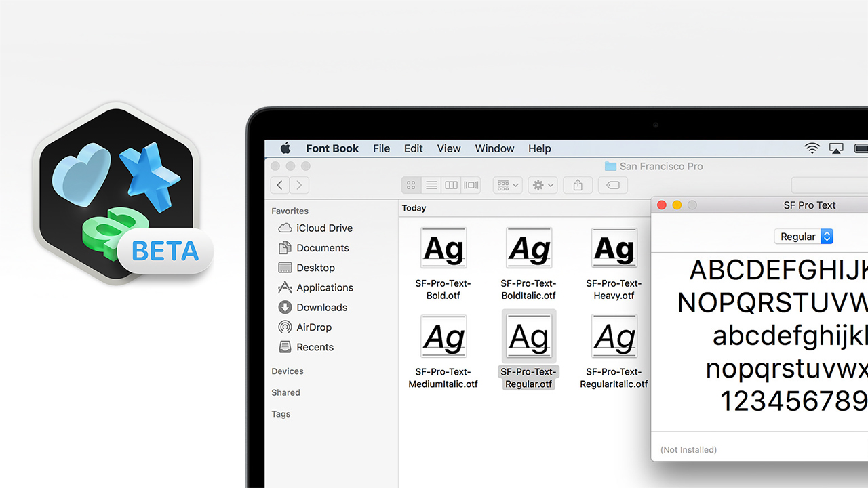Select SF-Pro-Text-BoldItalic.otf file icon
The width and height of the screenshot is (868, 488).
(x=529, y=248)
